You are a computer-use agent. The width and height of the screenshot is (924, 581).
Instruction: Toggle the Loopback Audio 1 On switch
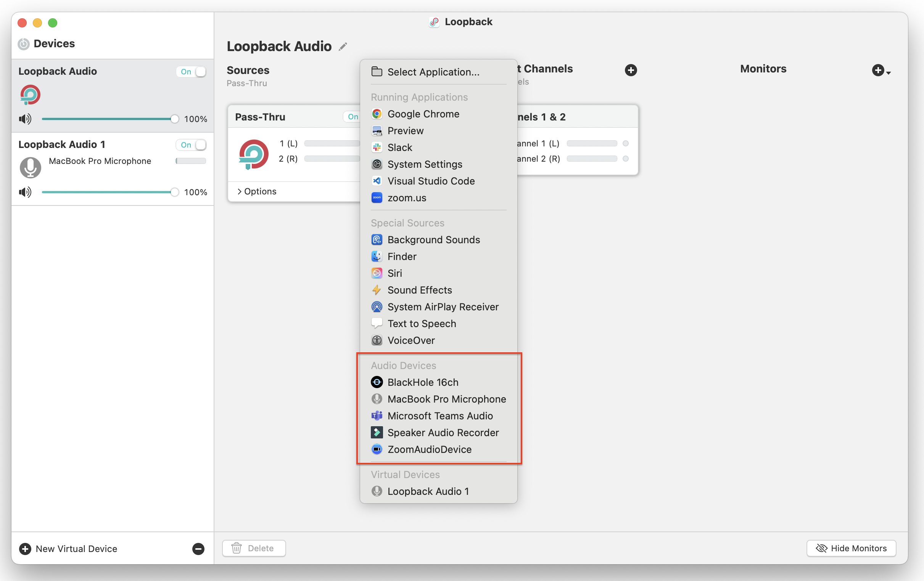point(192,145)
